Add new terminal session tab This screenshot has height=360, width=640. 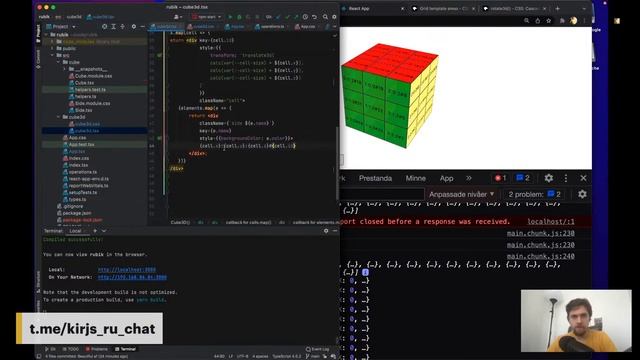[x=95, y=231]
